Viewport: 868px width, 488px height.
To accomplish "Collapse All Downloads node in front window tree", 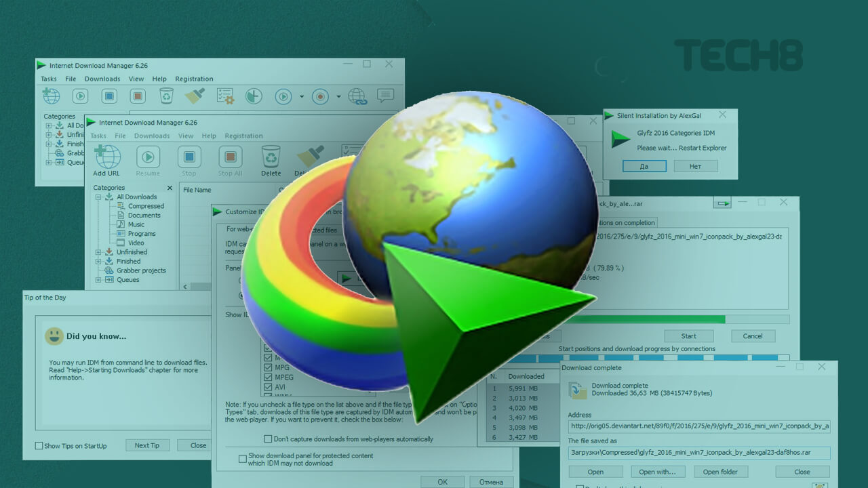I will coord(99,197).
